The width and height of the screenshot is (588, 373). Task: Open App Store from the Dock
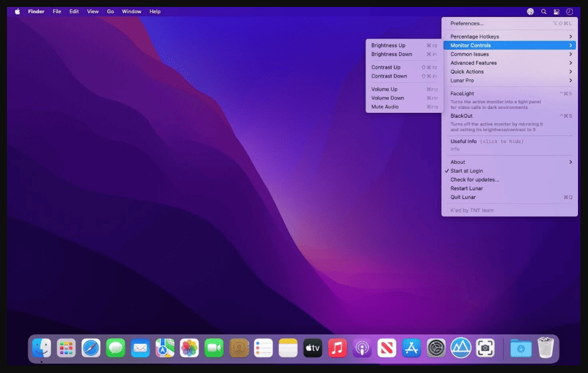(412, 348)
